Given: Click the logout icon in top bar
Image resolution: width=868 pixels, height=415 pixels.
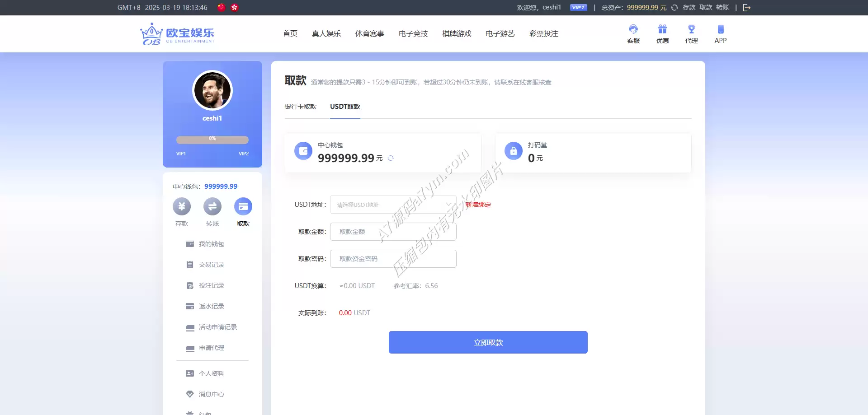Looking at the screenshot, I should (746, 8).
